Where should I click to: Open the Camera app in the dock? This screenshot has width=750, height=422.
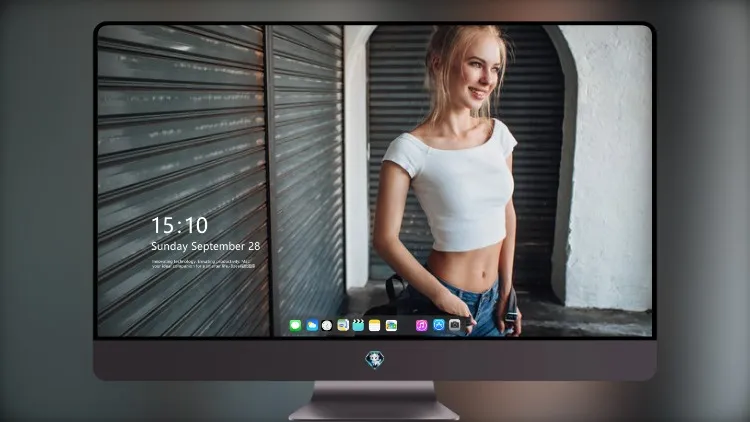(454, 325)
